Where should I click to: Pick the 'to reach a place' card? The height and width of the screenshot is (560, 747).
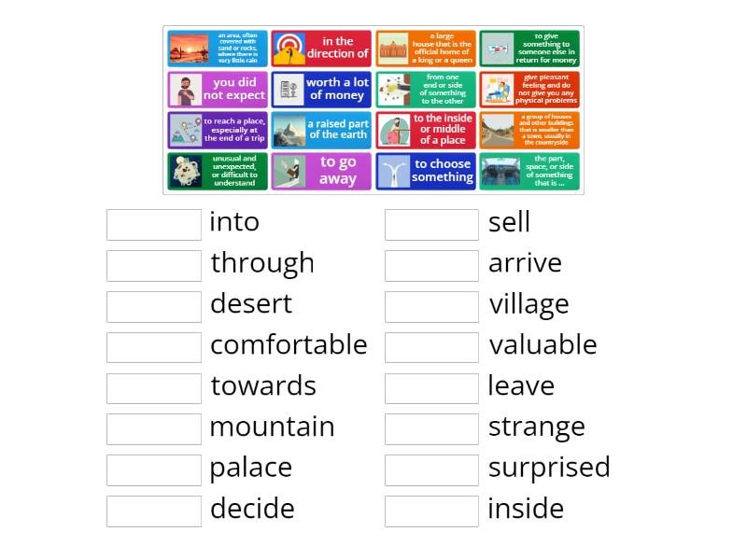[x=218, y=130]
